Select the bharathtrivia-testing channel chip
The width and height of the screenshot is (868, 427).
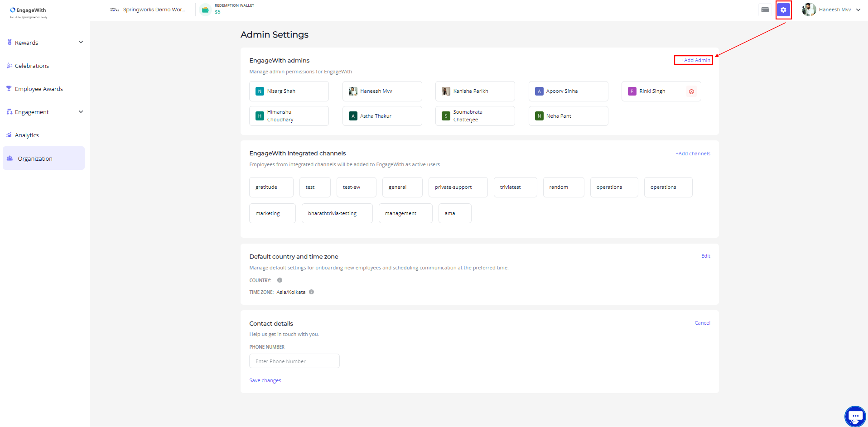coord(337,213)
